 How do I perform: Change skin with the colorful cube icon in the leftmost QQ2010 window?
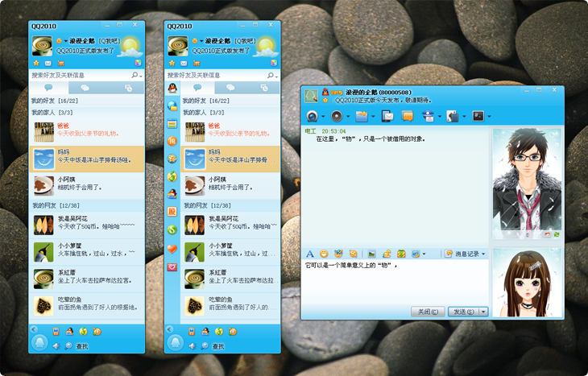pos(138,63)
